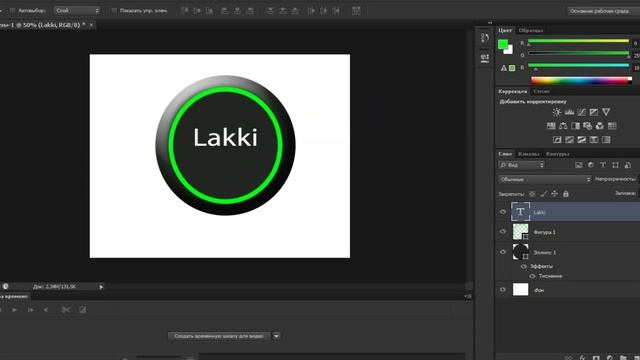640x360 pixels.
Task: Toggle adjustment layer filter in Layers panel
Action: 591,165
